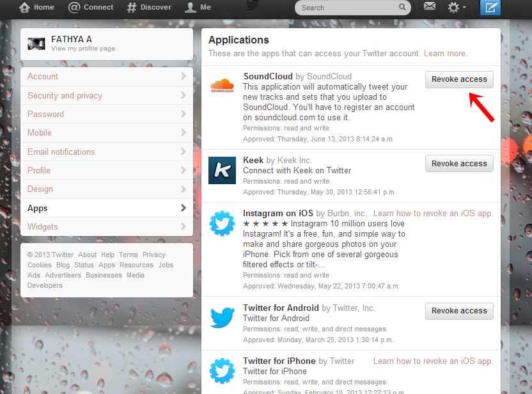The height and width of the screenshot is (394, 532).
Task: Click View my profile page link
Action: click(x=83, y=49)
